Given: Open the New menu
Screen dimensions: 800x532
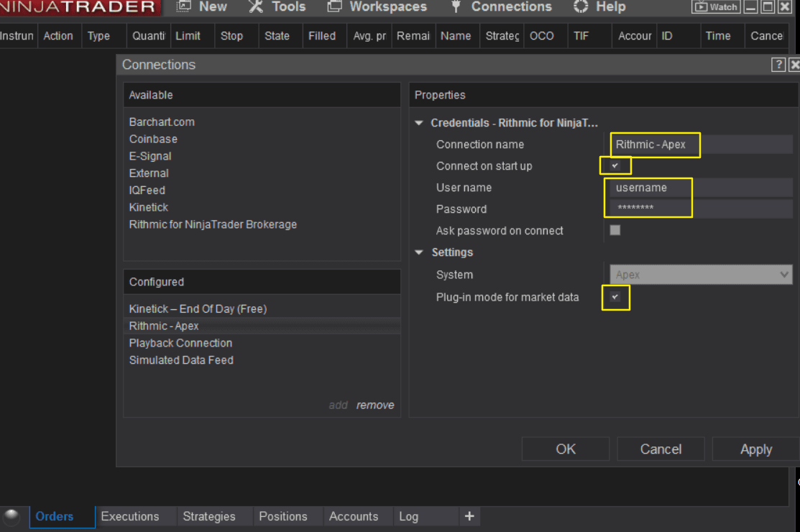Looking at the screenshot, I should click(x=201, y=6).
